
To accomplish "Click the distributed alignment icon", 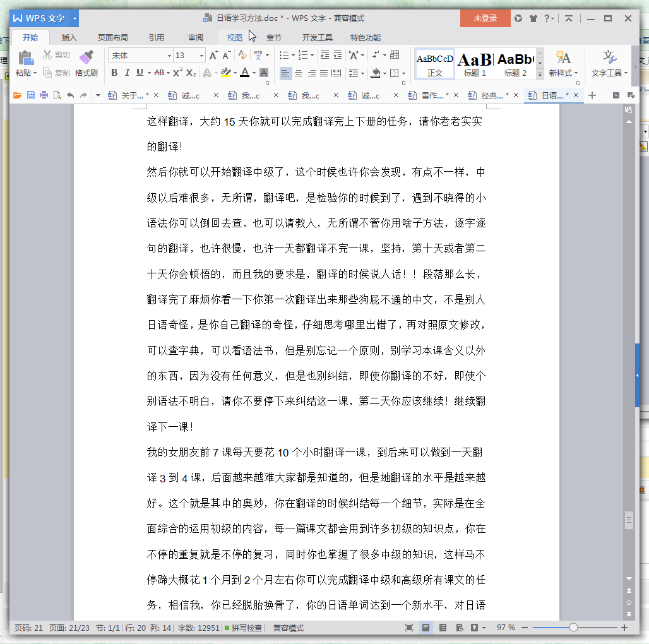I will (336, 73).
